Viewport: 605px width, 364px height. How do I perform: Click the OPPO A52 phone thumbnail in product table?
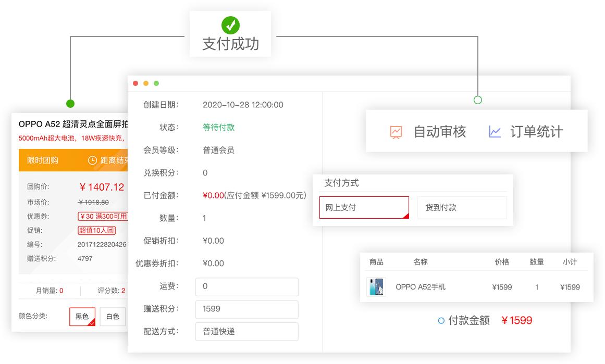[377, 286]
